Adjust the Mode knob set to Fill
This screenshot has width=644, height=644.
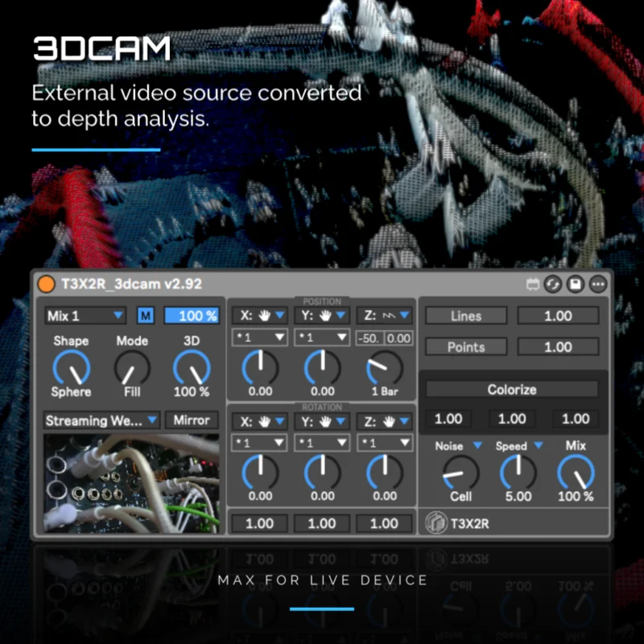[x=132, y=368]
